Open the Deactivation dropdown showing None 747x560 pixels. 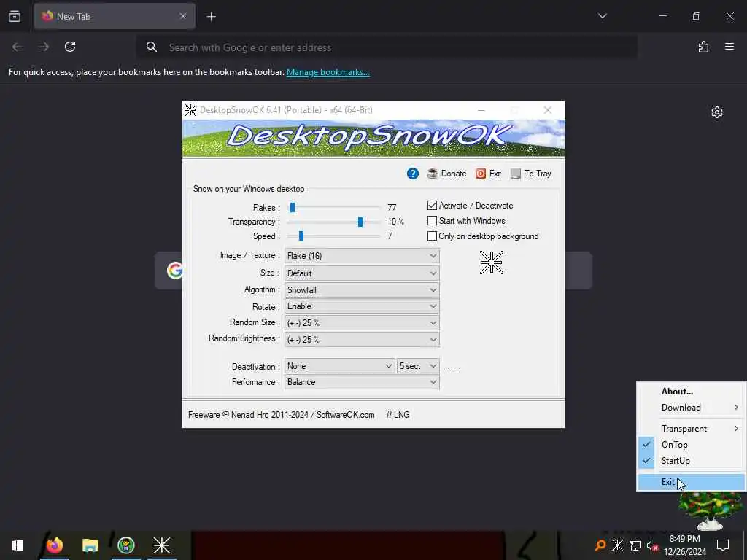(x=339, y=366)
